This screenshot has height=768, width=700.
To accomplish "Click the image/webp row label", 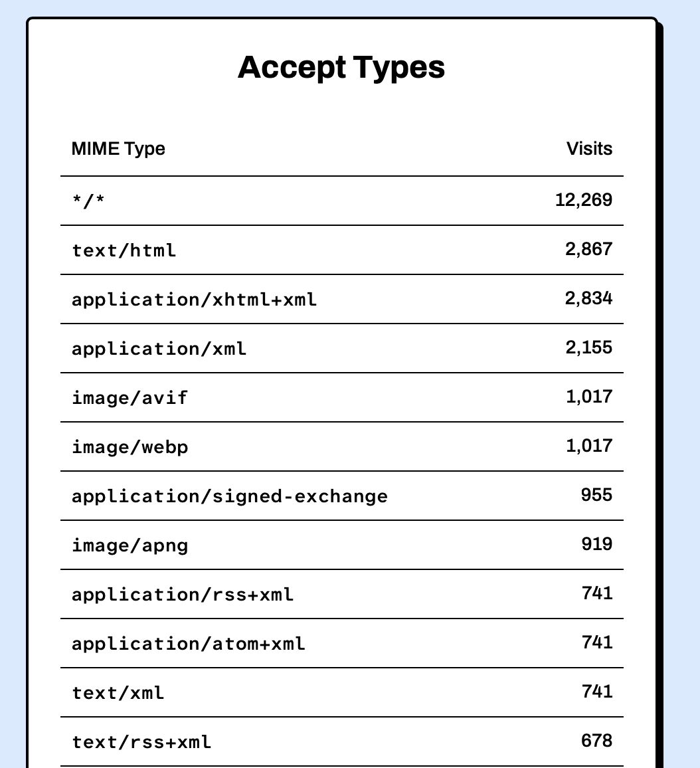I will click(130, 447).
